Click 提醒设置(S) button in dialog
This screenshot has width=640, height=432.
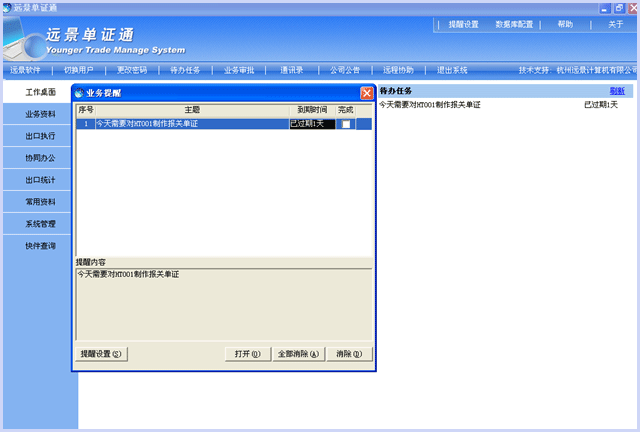click(101, 354)
